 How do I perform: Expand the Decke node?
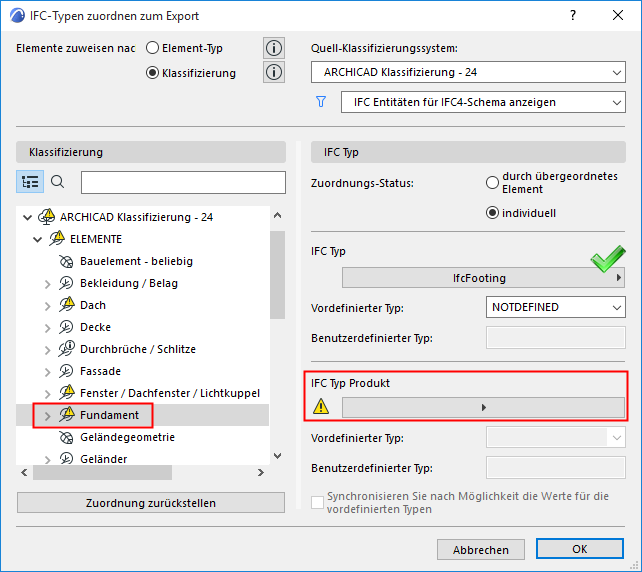click(x=47, y=328)
